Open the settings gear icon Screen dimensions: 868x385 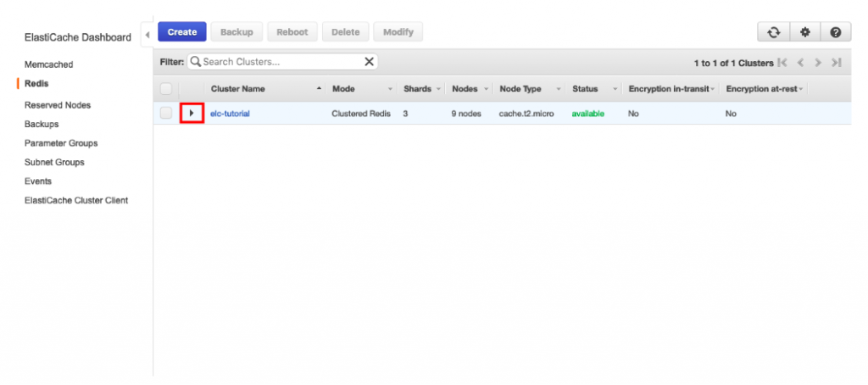pyautogui.click(x=805, y=33)
